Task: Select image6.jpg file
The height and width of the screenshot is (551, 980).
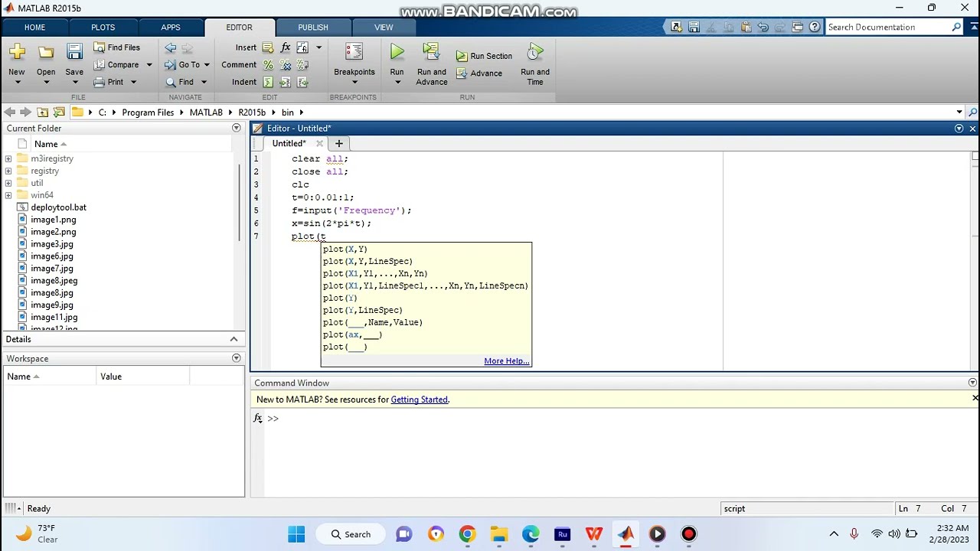Action: (52, 256)
